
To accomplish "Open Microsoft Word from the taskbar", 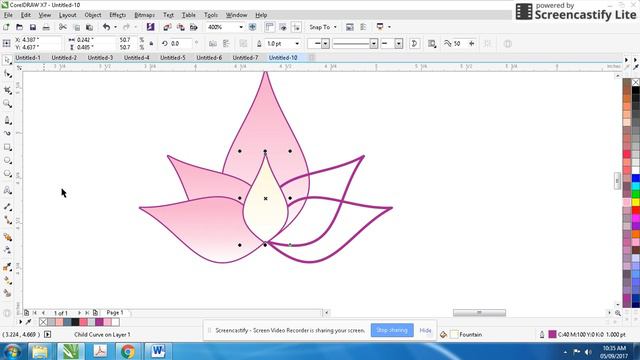I will point(158,351).
